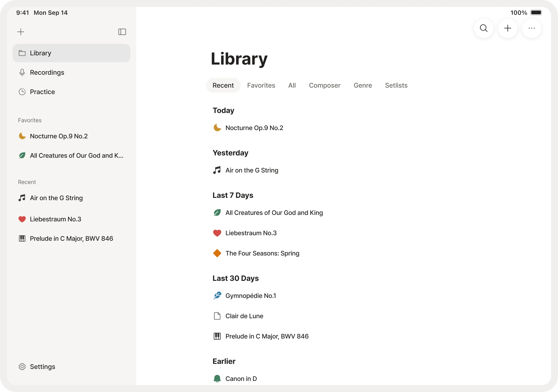Image resolution: width=558 pixels, height=392 pixels.
Task: Switch to the Setlists tab
Action: click(x=396, y=85)
